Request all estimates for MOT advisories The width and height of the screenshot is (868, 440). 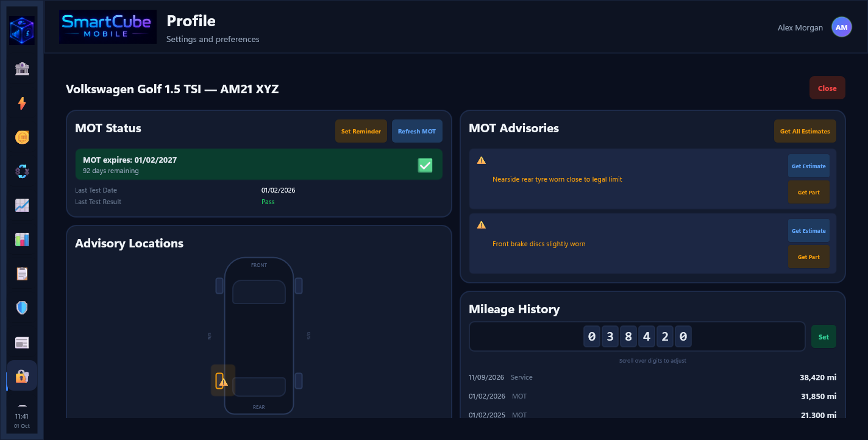click(805, 131)
